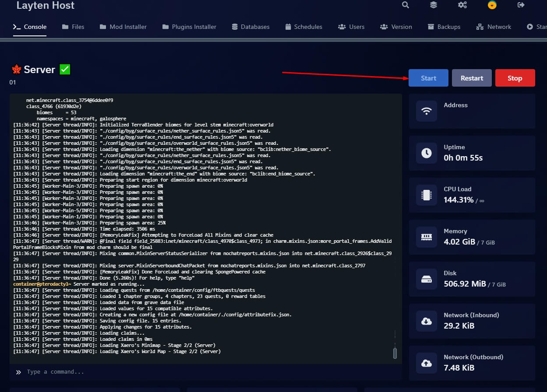Open the Mod Installer tab
Image resolution: width=547 pixels, height=392 pixels.
(123, 27)
